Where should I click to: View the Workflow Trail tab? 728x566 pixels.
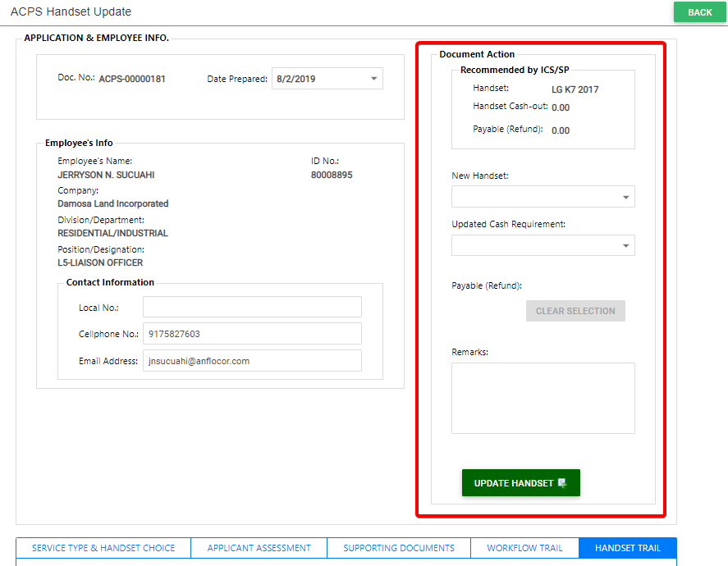(524, 548)
